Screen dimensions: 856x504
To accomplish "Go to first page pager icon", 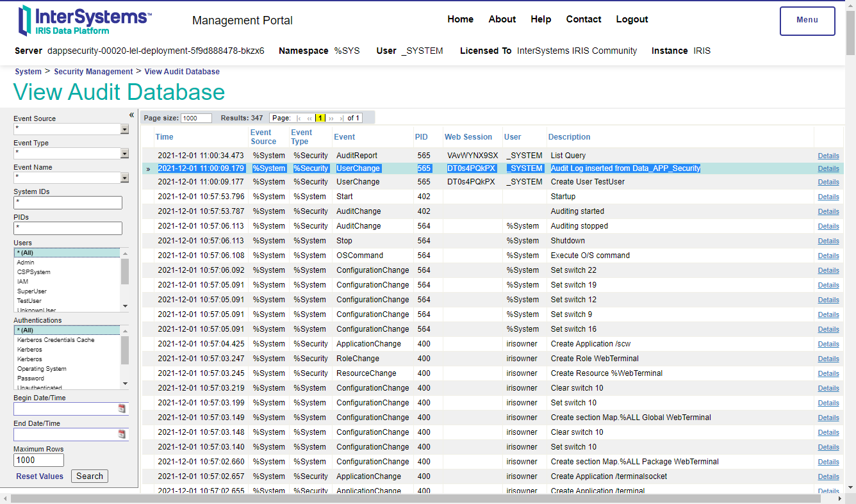I will [x=299, y=118].
